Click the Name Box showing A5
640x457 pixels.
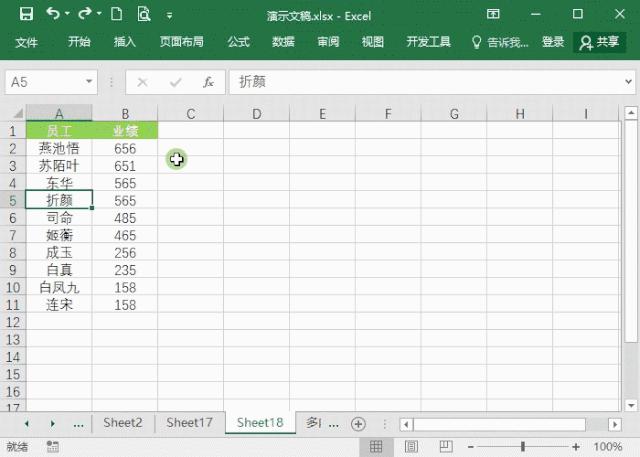45,82
